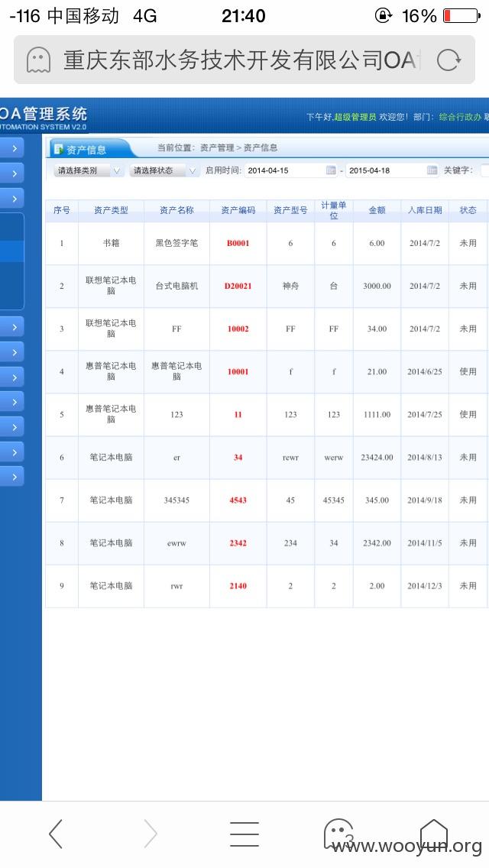The image size is (489, 868).
Task: Open asset code 2342
Action: click(238, 543)
